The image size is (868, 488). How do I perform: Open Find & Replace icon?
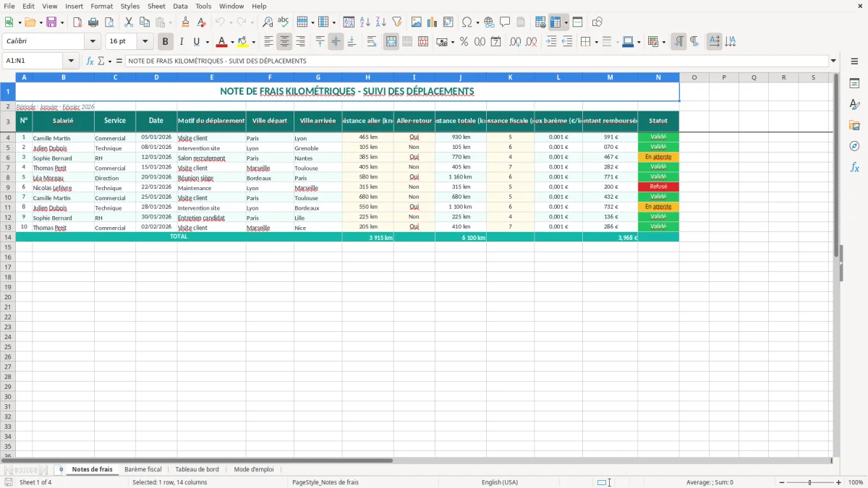[268, 22]
